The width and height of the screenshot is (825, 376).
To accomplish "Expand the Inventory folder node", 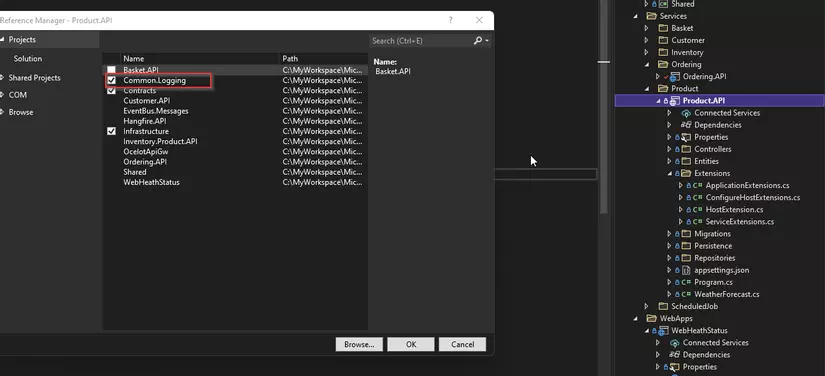I will (647, 53).
